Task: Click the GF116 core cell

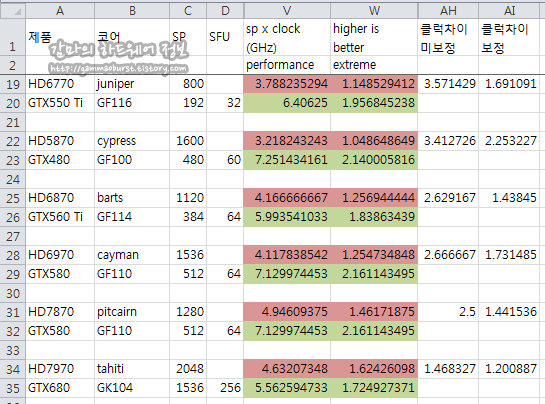Action: pos(132,103)
